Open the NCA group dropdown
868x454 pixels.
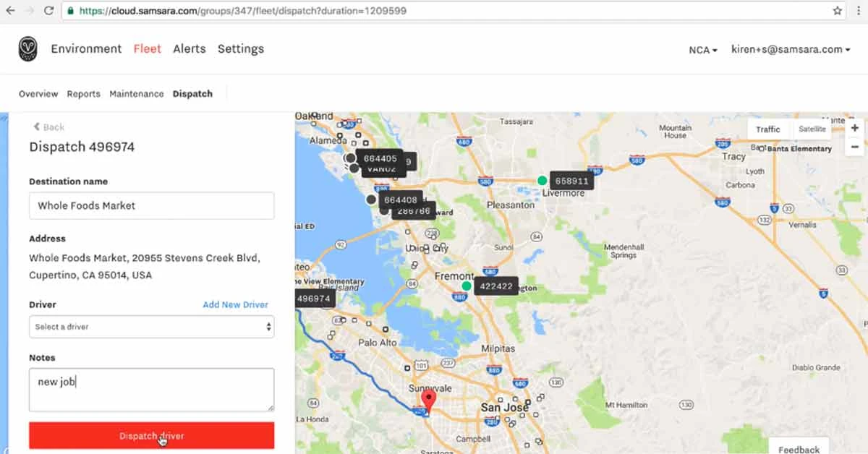(701, 50)
